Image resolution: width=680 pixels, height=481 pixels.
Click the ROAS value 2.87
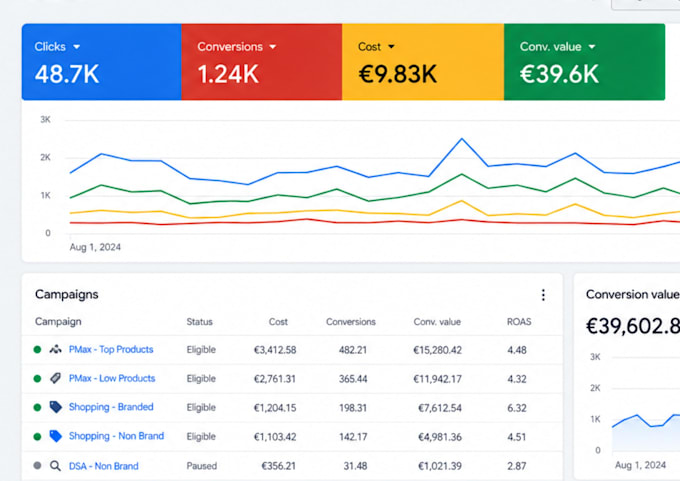coord(517,466)
